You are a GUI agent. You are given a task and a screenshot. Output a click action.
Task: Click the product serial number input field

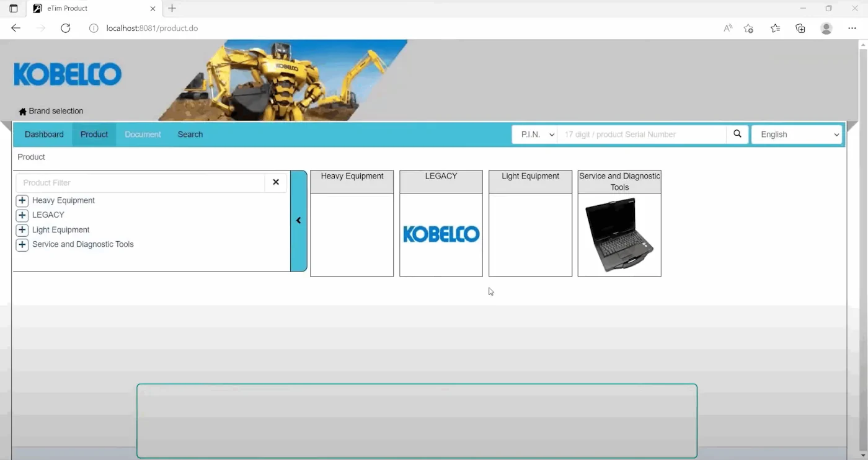pyautogui.click(x=642, y=135)
